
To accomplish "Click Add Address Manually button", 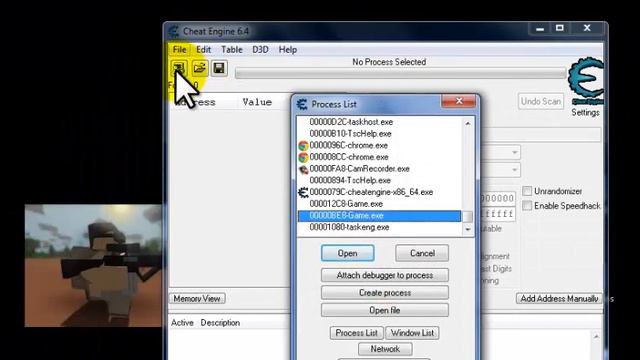I will 559,299.
